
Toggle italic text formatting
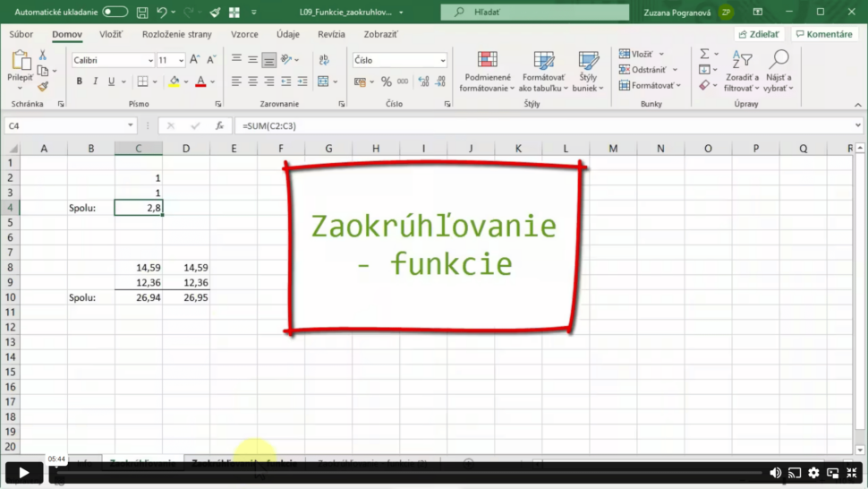pos(95,81)
